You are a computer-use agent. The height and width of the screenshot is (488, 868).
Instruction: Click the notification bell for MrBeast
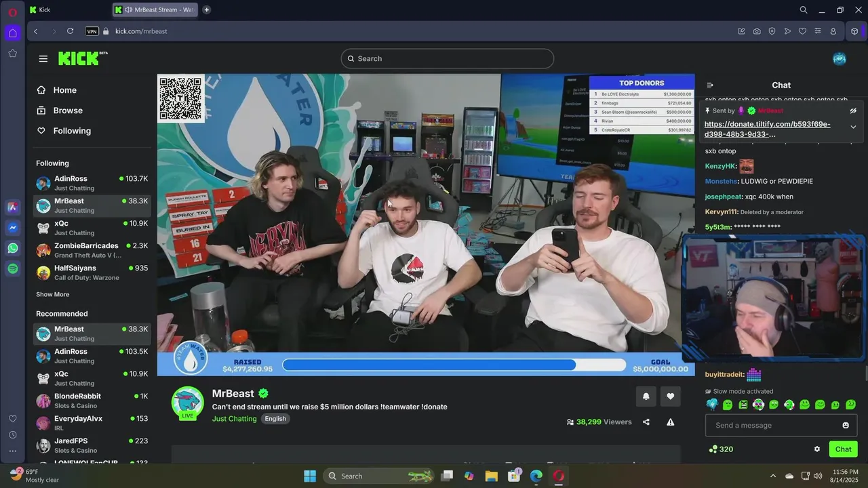(x=646, y=396)
